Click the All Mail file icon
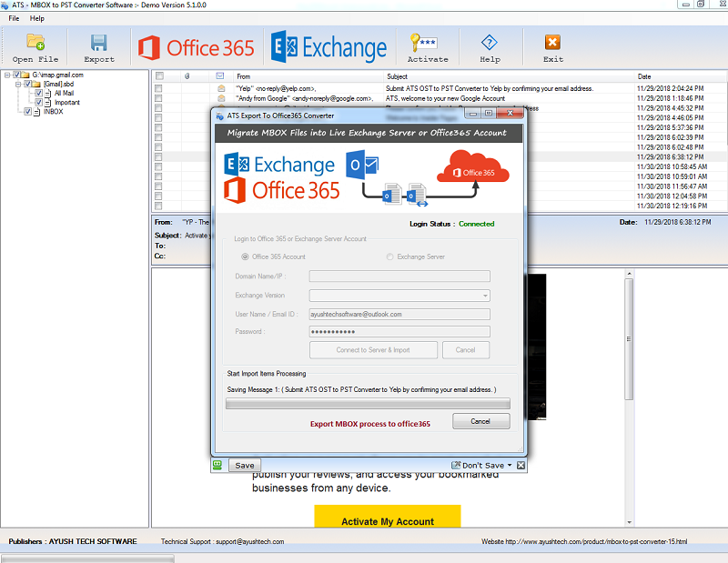This screenshot has height=563, width=728. point(48,94)
